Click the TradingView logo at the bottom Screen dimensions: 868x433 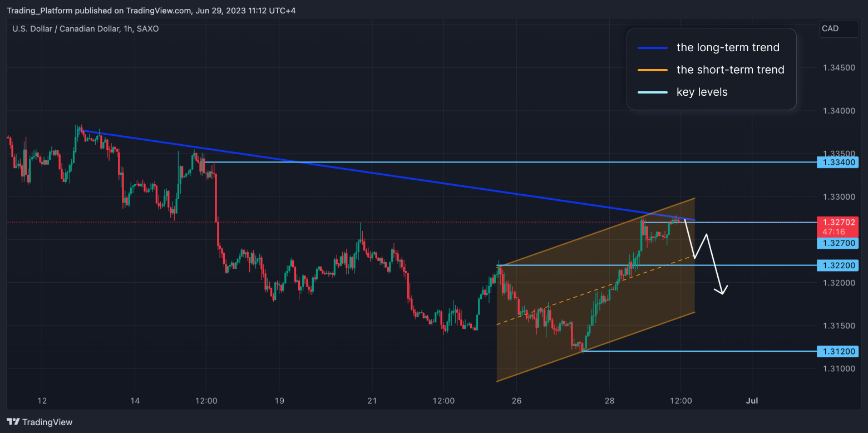coord(40,422)
